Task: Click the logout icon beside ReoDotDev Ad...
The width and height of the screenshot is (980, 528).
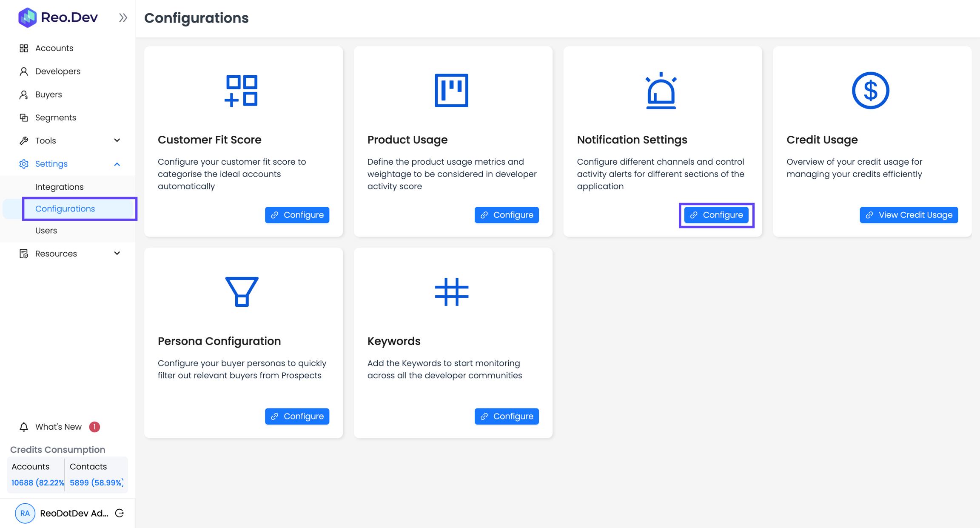Action: point(120,513)
